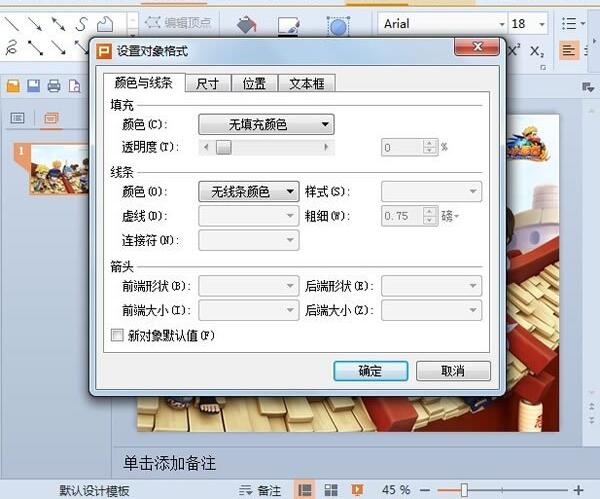Viewport: 600px width, 499px height.
Task: Move the 透明度 slider thumb
Action: (224, 147)
